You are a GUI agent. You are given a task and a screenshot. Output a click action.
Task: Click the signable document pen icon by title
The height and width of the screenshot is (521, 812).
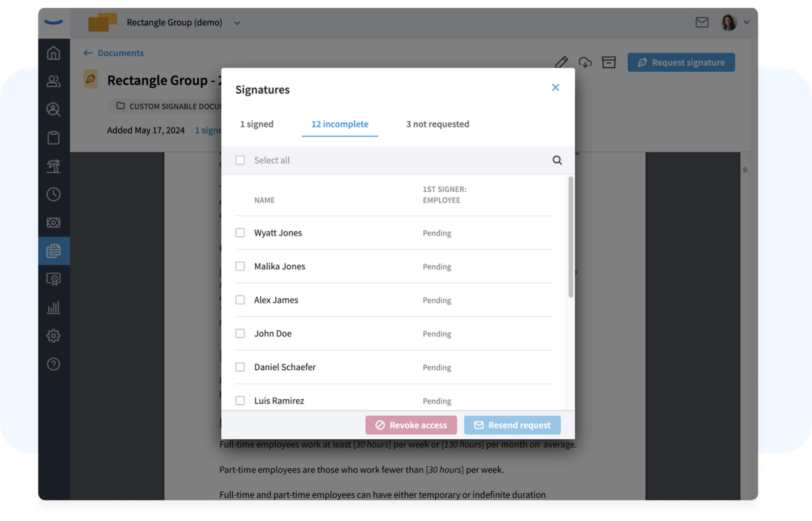91,79
